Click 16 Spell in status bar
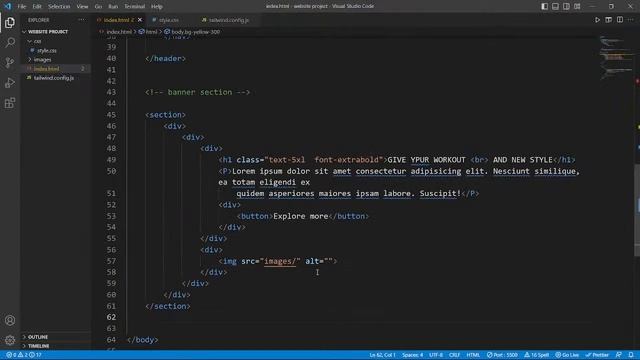Screen dimensions: 640x360 [x=536, y=355]
